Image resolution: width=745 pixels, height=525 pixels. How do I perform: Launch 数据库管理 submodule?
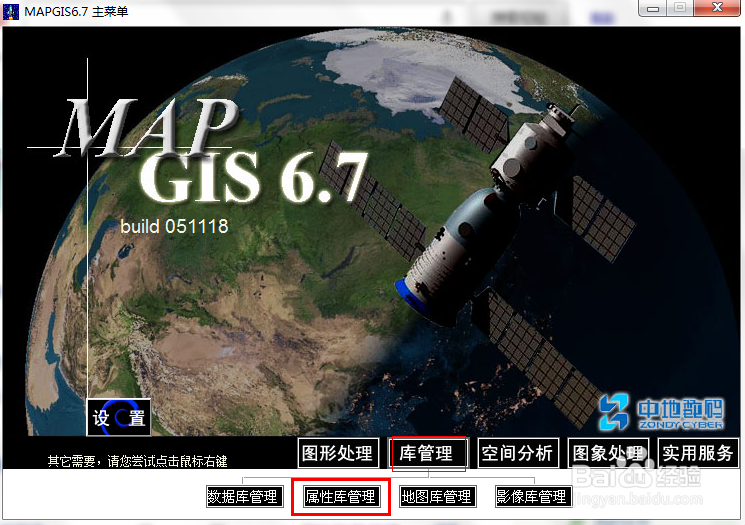pyautogui.click(x=245, y=496)
